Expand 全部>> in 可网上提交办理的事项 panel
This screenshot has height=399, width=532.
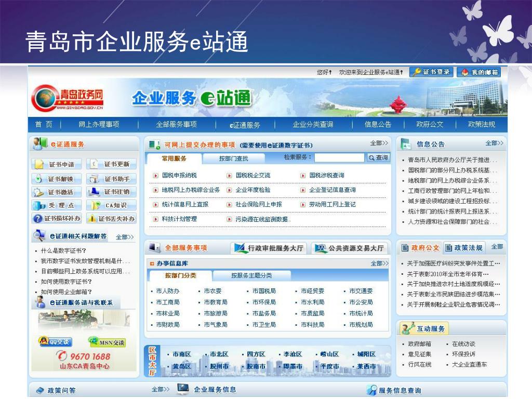[x=379, y=143]
